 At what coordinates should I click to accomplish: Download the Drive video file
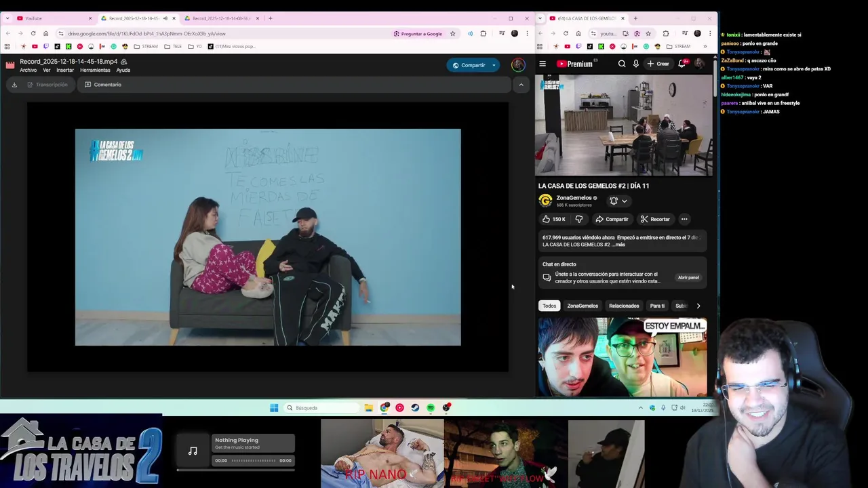pos(14,85)
